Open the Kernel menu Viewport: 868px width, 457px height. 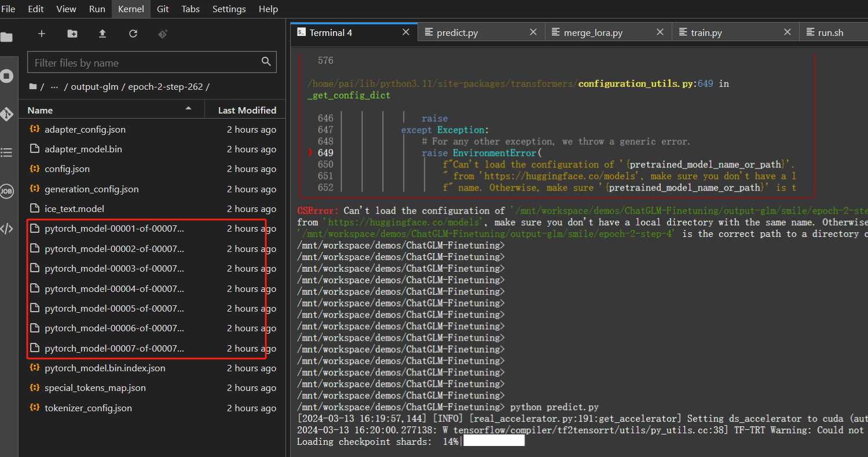point(131,9)
